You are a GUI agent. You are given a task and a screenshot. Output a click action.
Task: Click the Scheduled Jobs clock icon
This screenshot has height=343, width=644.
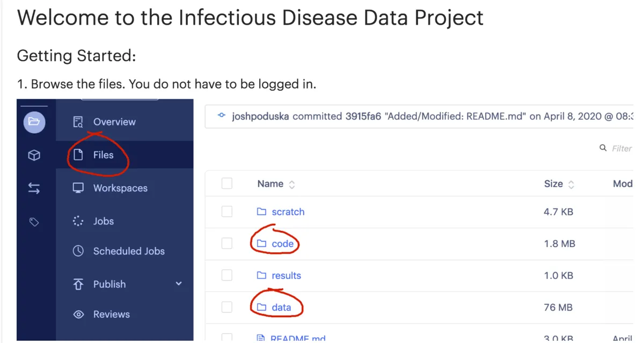pyautogui.click(x=78, y=251)
